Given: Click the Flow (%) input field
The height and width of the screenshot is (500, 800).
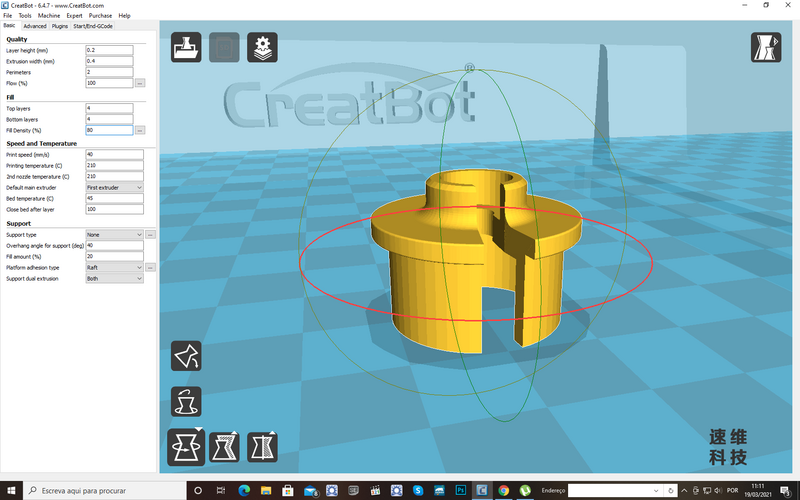Looking at the screenshot, I should coord(109,83).
